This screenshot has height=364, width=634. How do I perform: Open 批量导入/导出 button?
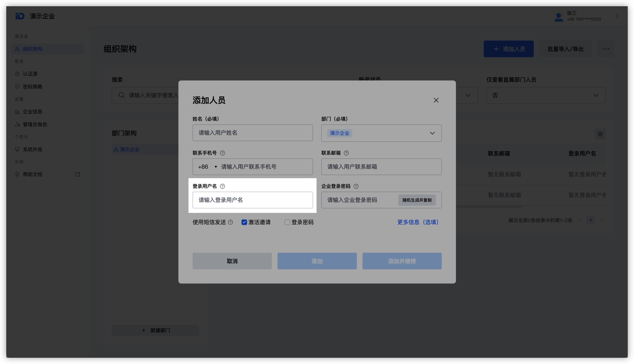click(x=565, y=49)
